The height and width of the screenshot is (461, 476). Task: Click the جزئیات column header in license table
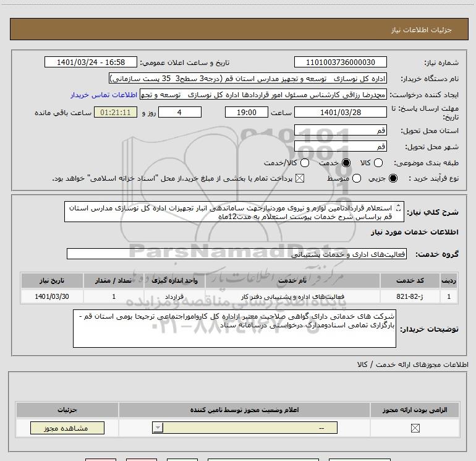pyautogui.click(x=67, y=410)
